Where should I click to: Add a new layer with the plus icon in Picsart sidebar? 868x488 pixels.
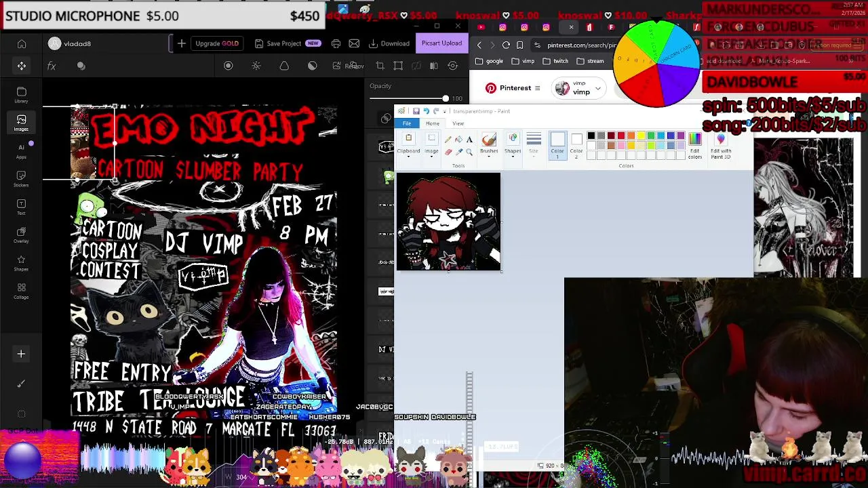pyautogui.click(x=21, y=354)
